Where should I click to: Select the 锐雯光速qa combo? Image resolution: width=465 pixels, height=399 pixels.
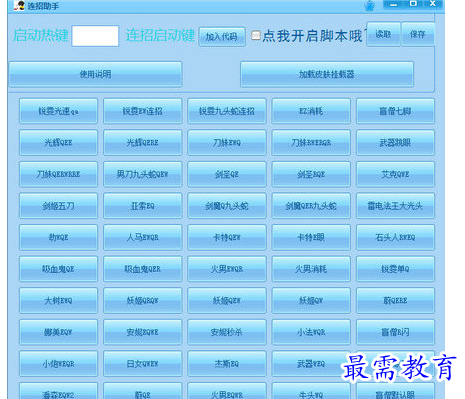[58, 111]
